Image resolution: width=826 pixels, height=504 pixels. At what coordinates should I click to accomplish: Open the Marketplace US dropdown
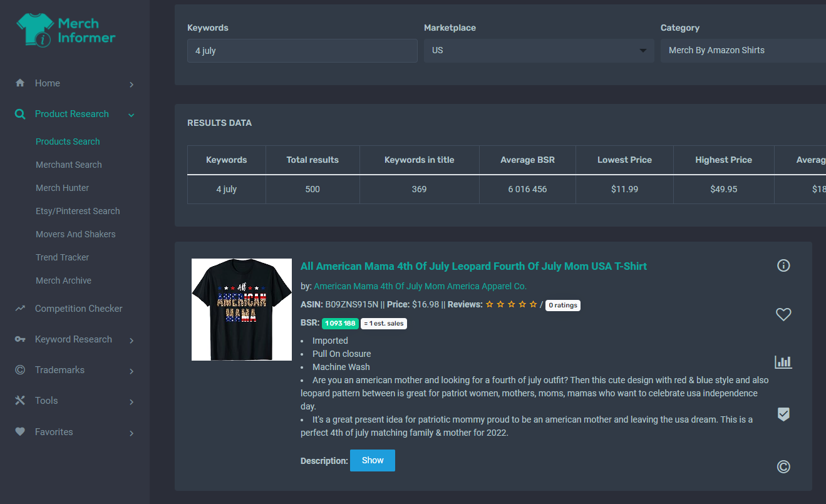point(539,50)
